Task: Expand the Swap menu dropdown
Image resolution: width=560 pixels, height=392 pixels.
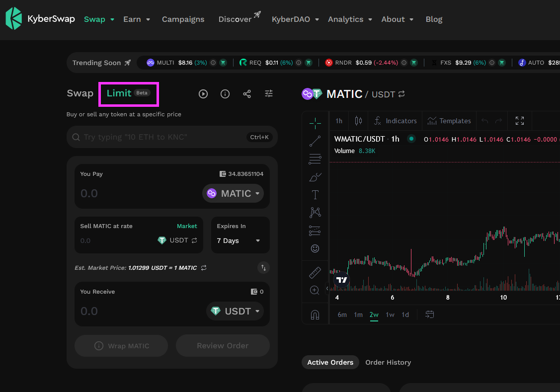Action: pyautogui.click(x=112, y=20)
